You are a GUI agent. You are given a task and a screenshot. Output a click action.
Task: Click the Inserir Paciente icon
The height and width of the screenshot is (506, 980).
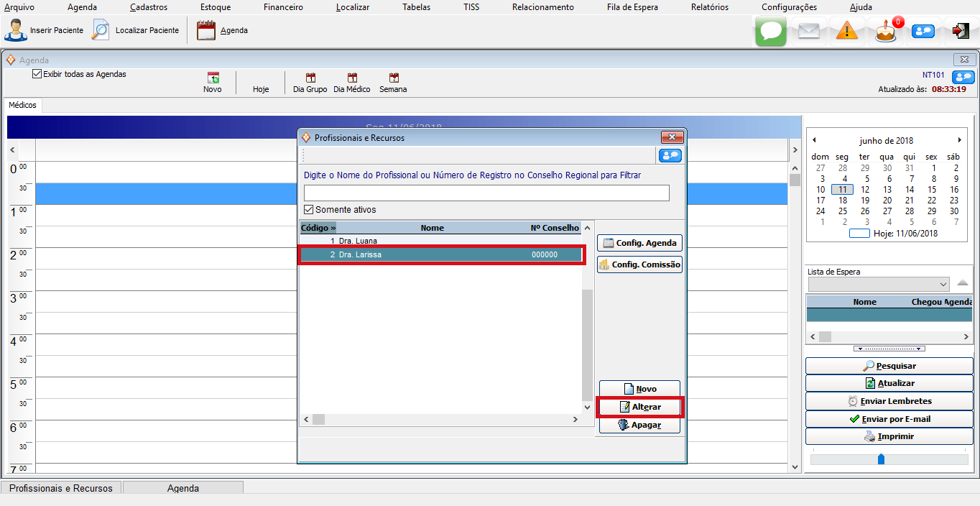(16, 31)
